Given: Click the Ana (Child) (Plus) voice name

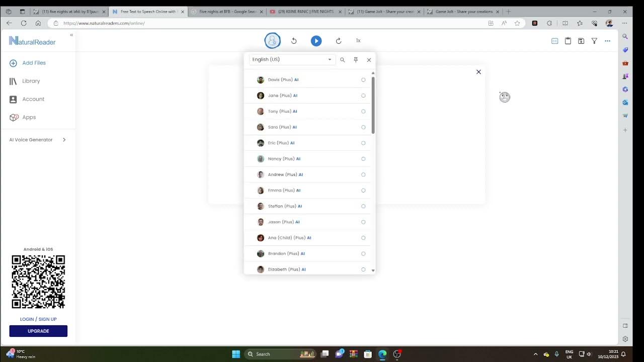Looking at the screenshot, I should (287, 238).
